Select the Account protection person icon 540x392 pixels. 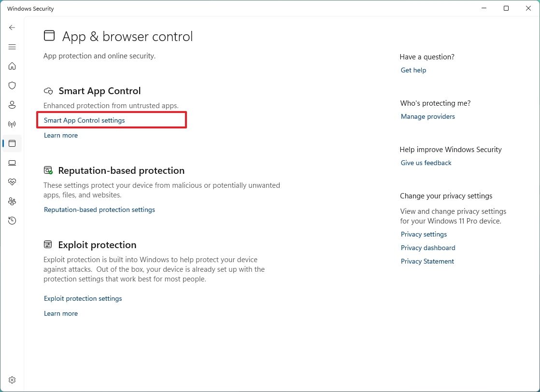(x=12, y=105)
